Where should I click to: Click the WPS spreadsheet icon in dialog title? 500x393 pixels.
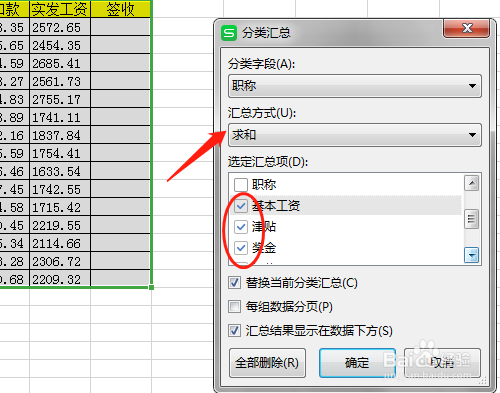229,33
